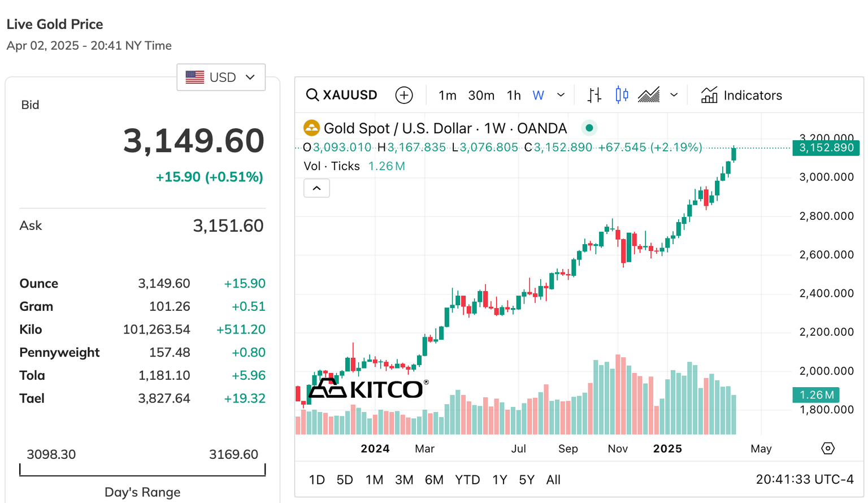Collapse the chart legend with chevron

click(x=317, y=188)
